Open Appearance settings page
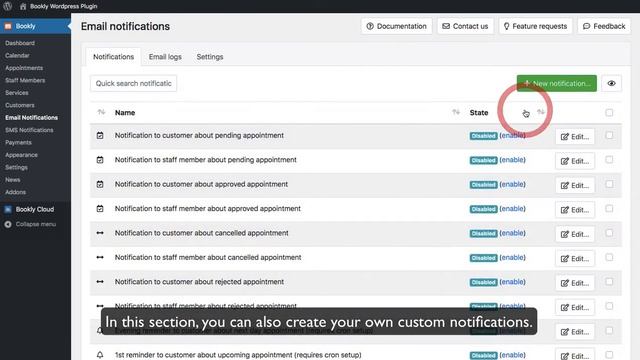This screenshot has height=360, width=640. (x=21, y=155)
